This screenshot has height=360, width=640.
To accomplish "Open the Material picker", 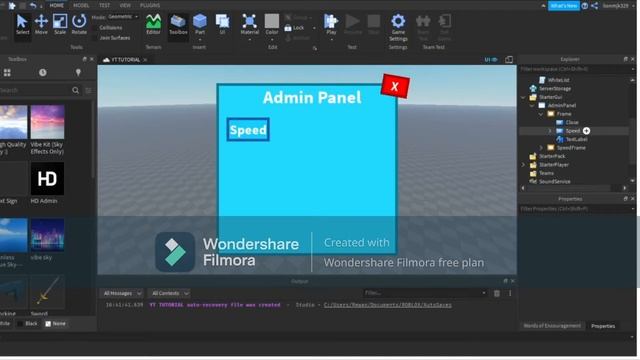I will click(249, 25).
